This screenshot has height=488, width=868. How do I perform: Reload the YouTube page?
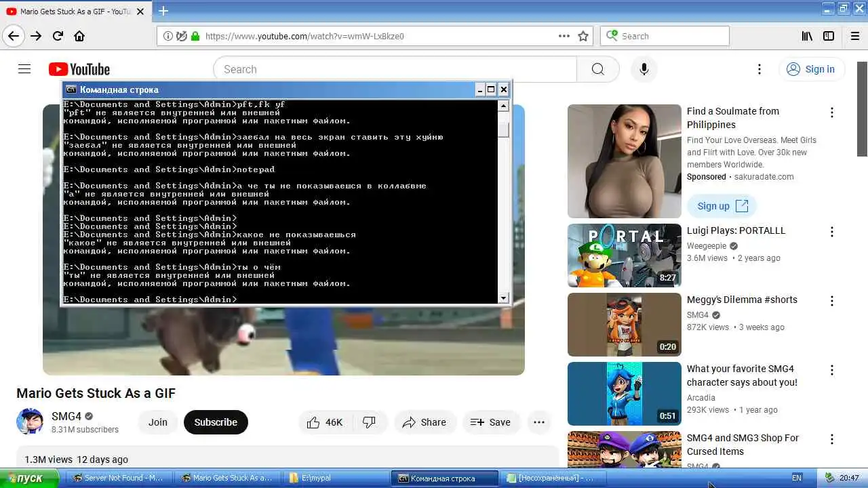tap(58, 36)
